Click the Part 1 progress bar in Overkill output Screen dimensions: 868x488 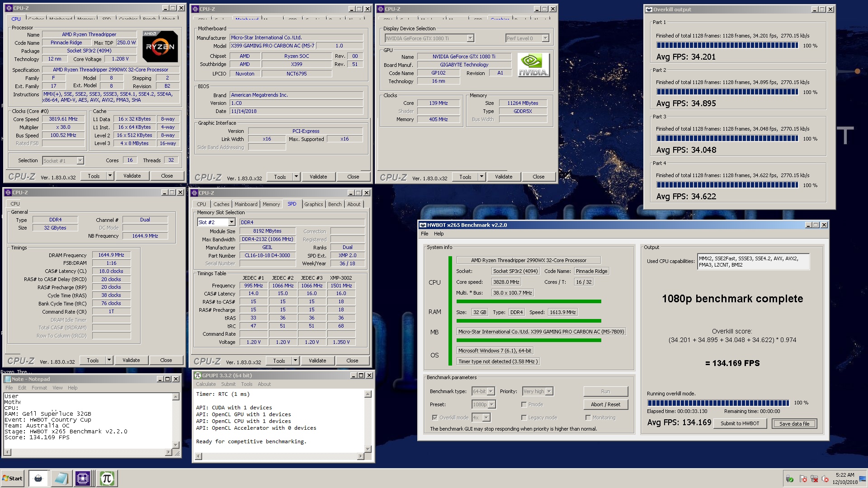pos(727,46)
